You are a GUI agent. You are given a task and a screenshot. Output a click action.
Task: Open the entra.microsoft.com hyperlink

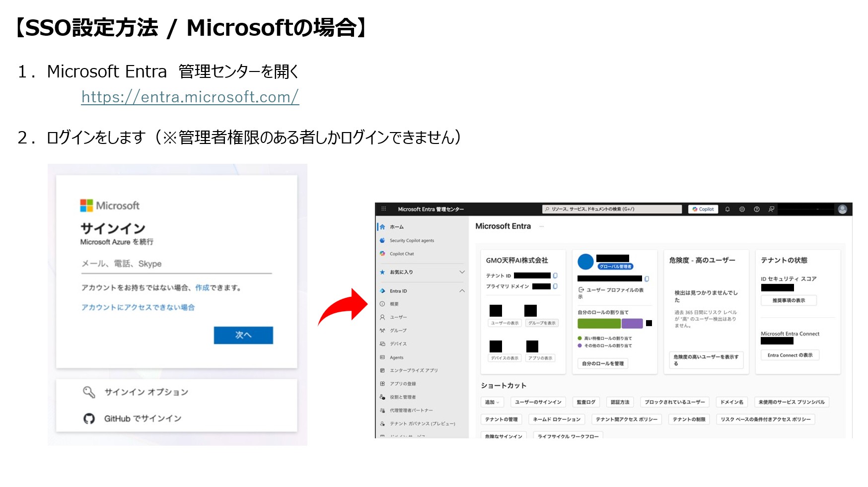pyautogui.click(x=190, y=97)
